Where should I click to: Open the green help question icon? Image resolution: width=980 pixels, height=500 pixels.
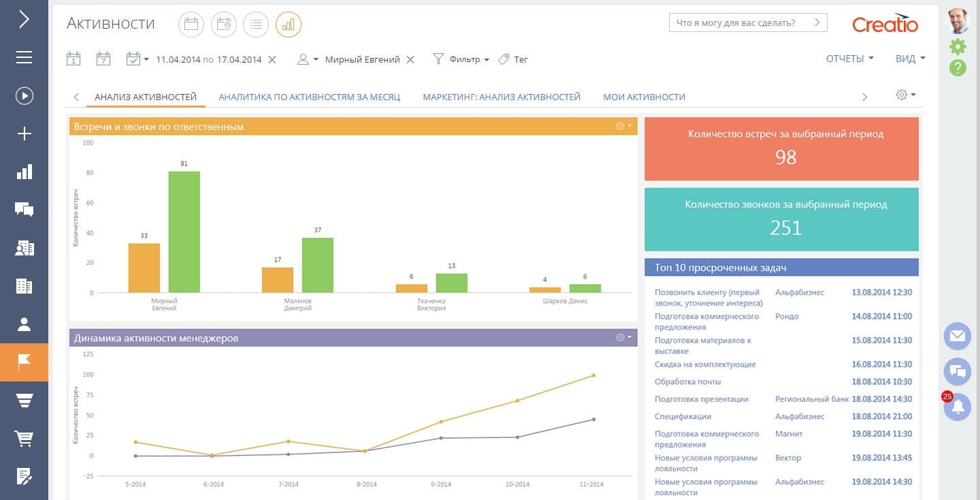tap(958, 67)
